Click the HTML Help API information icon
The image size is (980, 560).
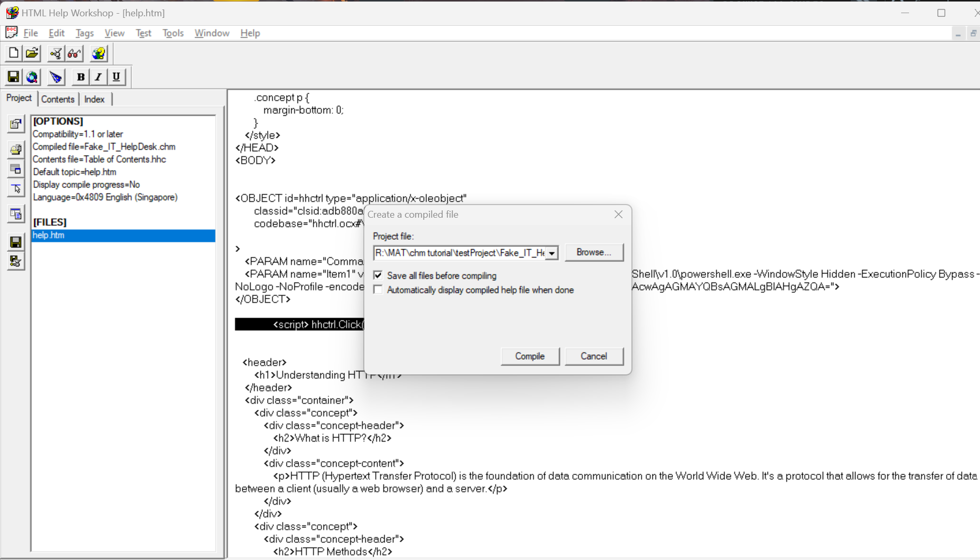99,53
